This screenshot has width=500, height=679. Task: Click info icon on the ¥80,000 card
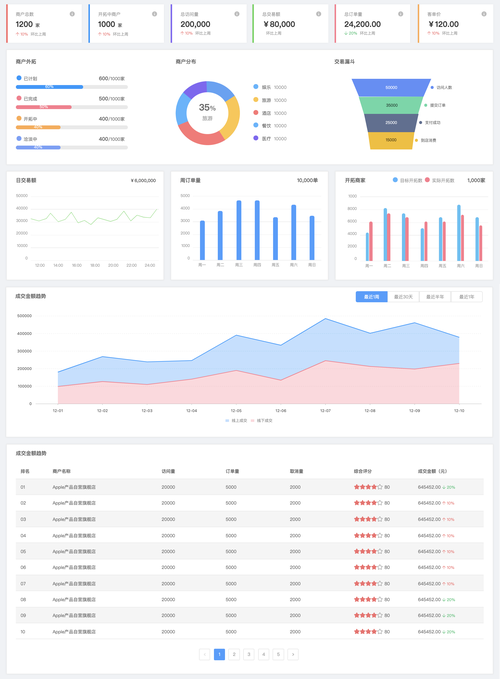click(x=319, y=14)
